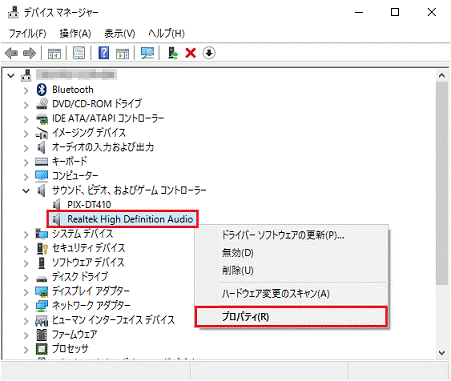451x381 pixels.
Task: Expand the ソフトウェア デバイス node
Action: (x=26, y=263)
